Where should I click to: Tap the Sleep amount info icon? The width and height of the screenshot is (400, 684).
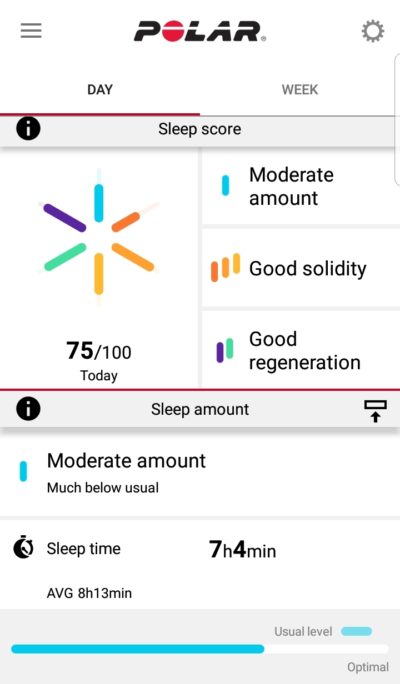click(28, 409)
